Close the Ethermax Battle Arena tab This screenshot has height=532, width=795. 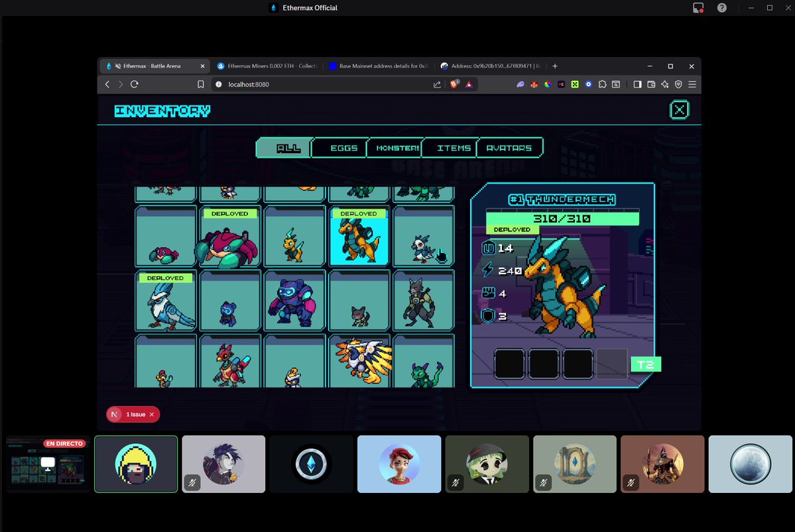[x=202, y=66]
